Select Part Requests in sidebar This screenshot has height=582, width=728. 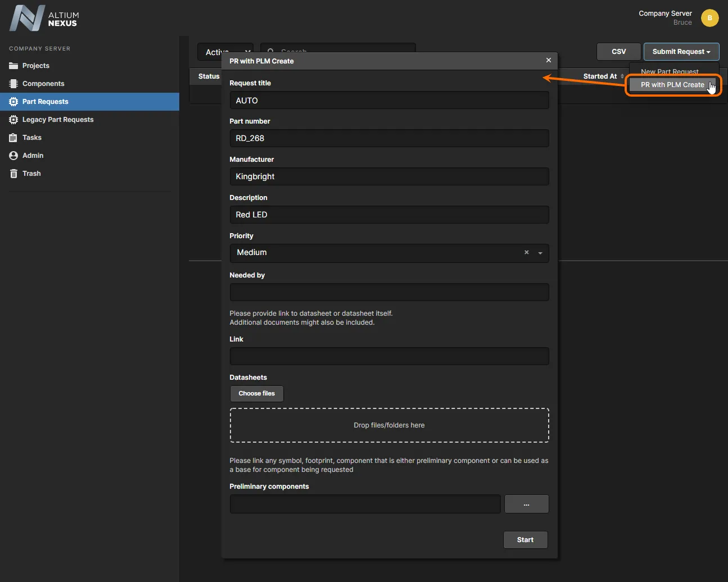click(x=89, y=102)
